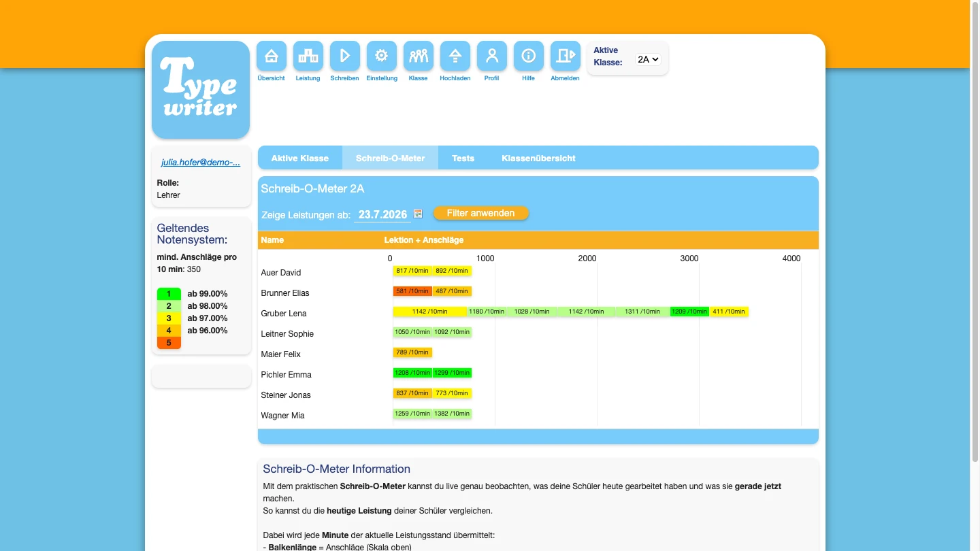980x551 pixels.
Task: Open the Aktive Klasse 2A dropdown
Action: 648,59
